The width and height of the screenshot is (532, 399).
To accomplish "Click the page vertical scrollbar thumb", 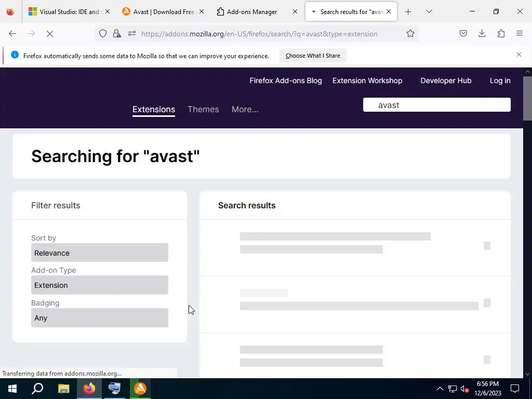I will point(528,98).
